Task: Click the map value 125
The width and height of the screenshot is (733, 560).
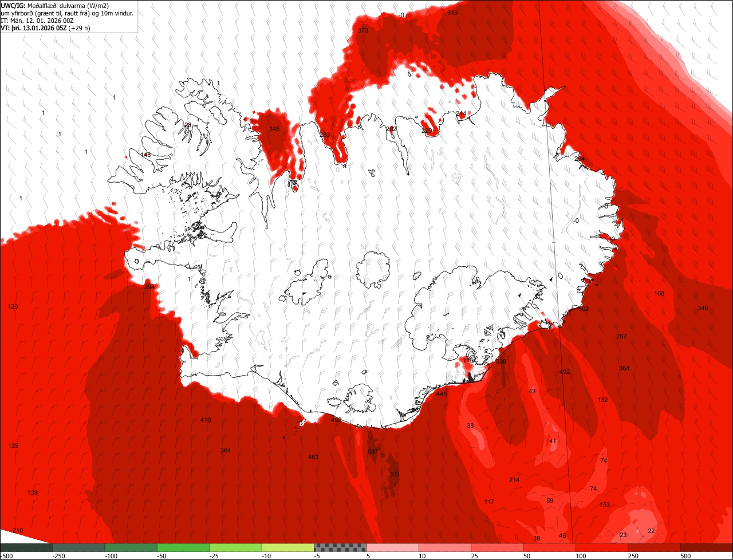Action: pos(14,445)
